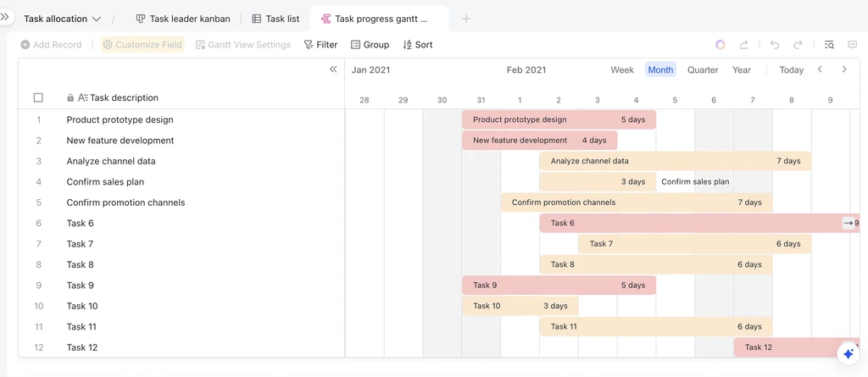Viewport: 868px width, 377px height.
Task: Open the sparkle assistant floating button
Action: pos(848,354)
